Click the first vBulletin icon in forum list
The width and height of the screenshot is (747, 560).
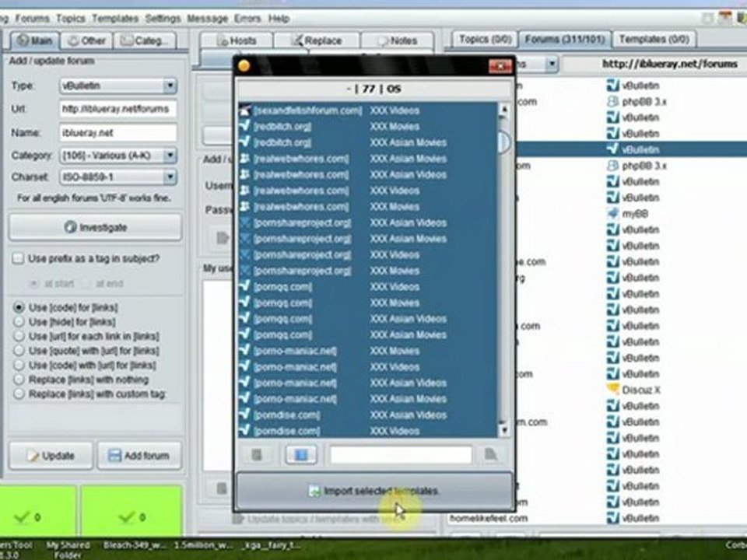pos(612,86)
